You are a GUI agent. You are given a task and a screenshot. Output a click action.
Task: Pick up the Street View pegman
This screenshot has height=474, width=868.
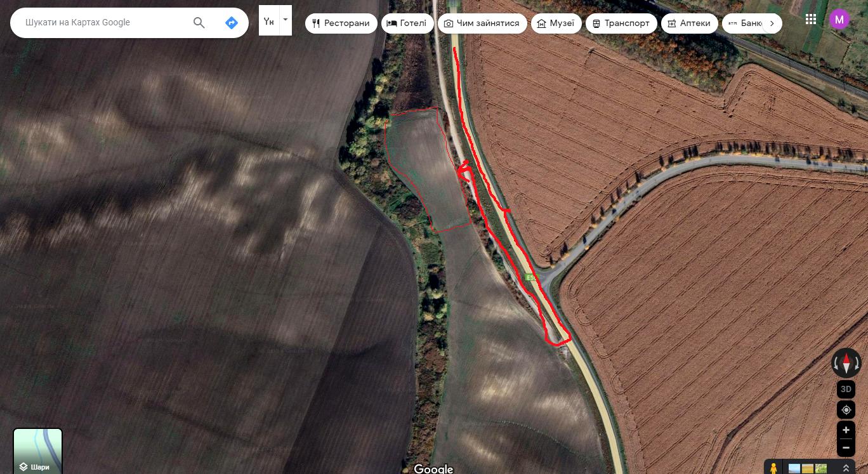pos(773,468)
